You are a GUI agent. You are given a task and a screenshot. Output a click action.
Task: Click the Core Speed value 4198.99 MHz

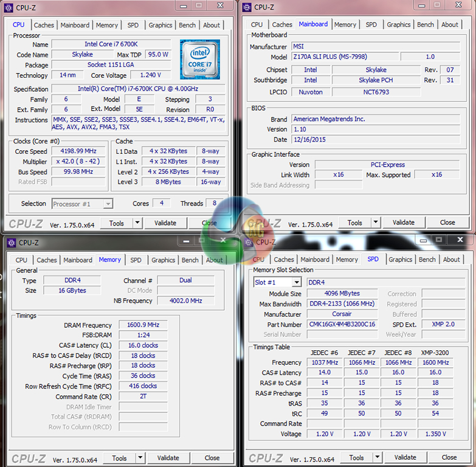coord(78,151)
